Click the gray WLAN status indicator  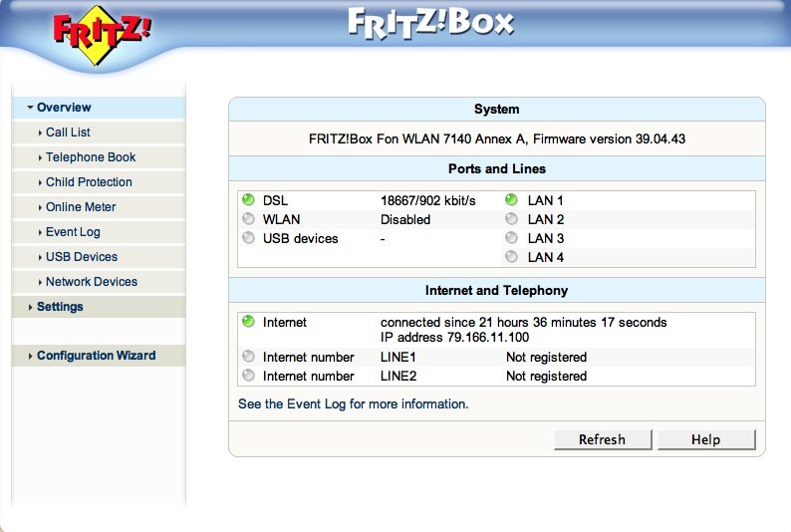tap(248, 219)
